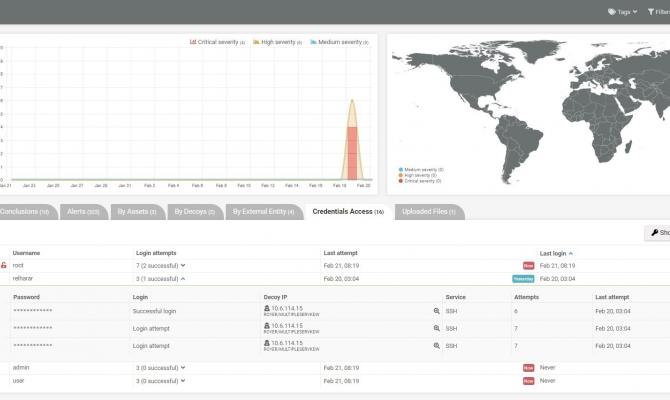
Task: Click decoy IP 10.6.114.15 in Successful login row
Action: [x=287, y=308]
